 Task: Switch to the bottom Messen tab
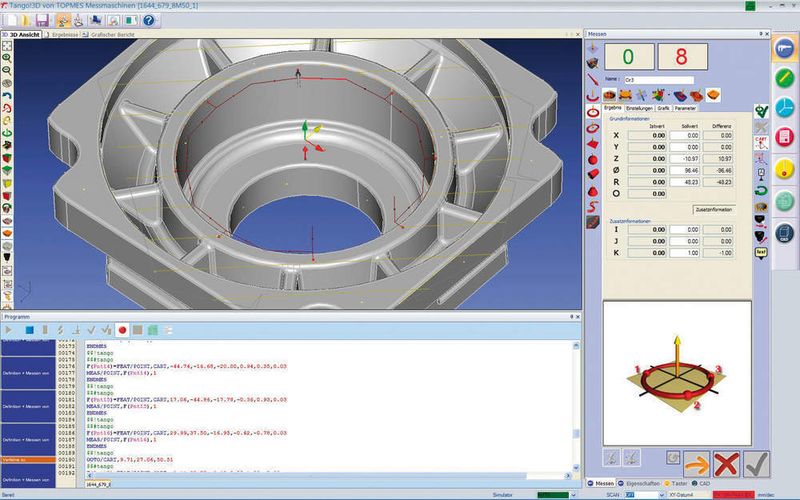tap(601, 483)
